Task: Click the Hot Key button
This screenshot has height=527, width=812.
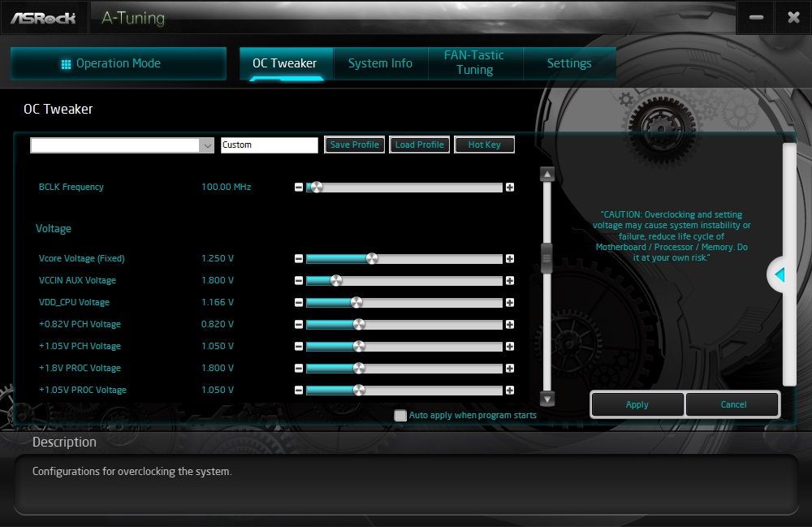Action: point(484,145)
